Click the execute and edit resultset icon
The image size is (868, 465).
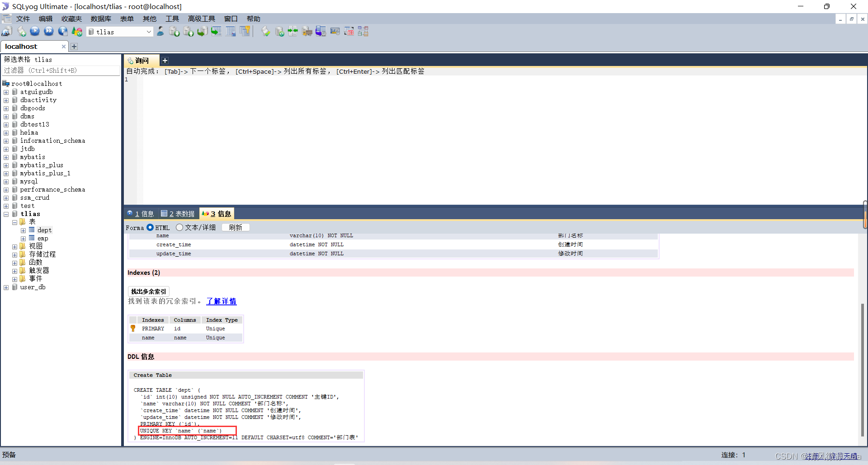[x=63, y=32]
